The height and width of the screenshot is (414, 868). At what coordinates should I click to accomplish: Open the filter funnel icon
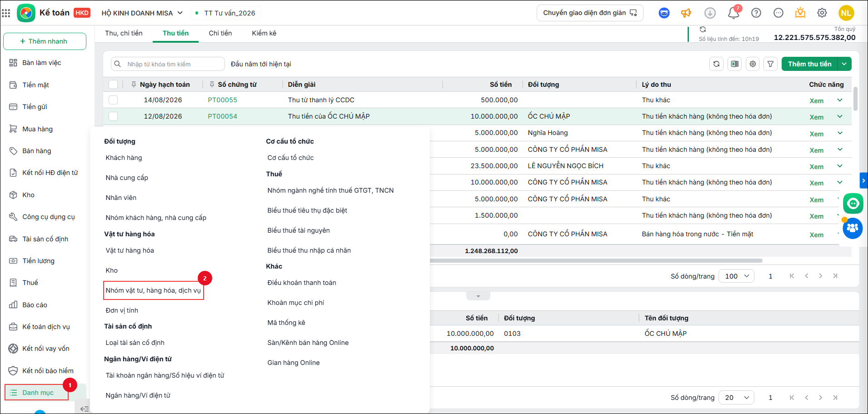pyautogui.click(x=771, y=64)
